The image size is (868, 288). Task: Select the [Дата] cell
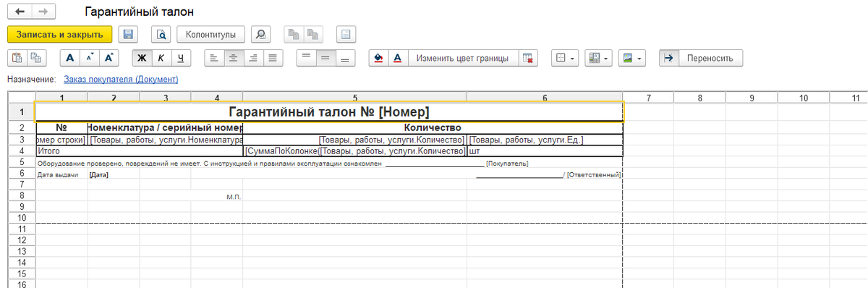point(114,175)
